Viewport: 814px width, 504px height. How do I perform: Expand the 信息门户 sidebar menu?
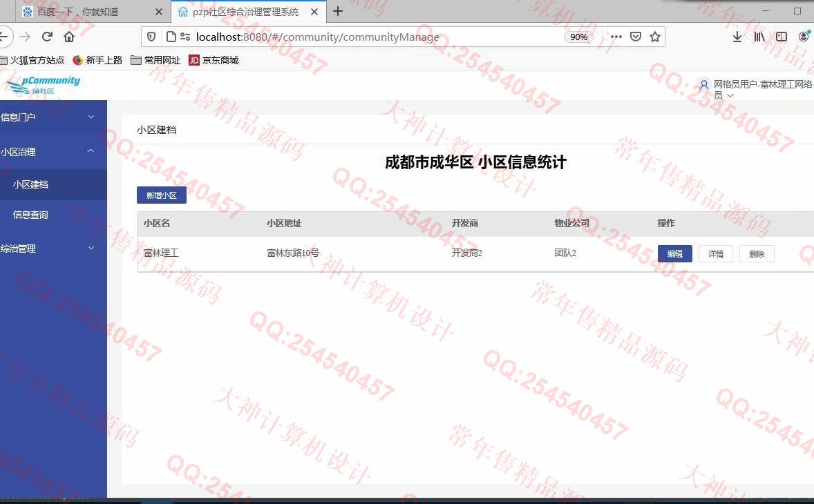(53, 117)
